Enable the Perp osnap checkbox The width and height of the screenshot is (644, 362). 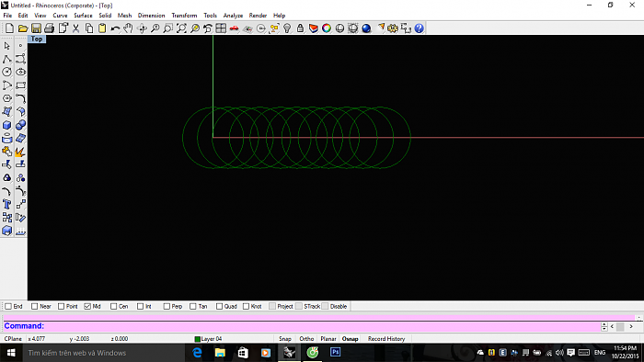pyautogui.click(x=167, y=306)
